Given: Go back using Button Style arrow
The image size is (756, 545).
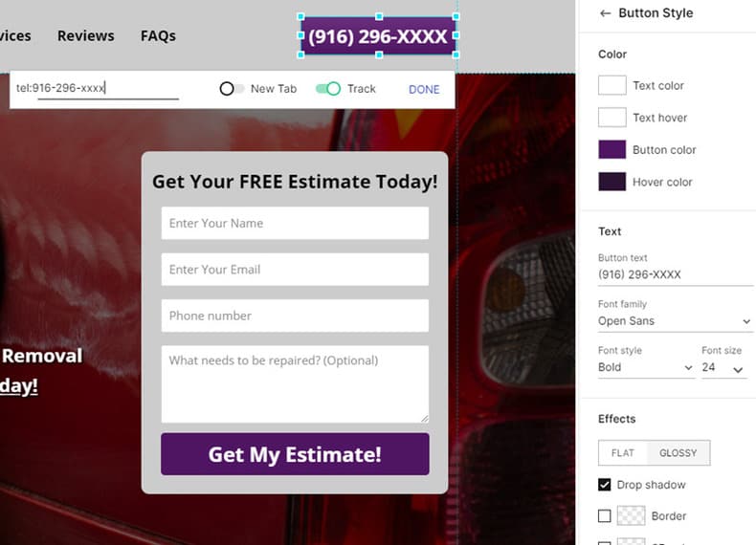Looking at the screenshot, I should coord(605,13).
